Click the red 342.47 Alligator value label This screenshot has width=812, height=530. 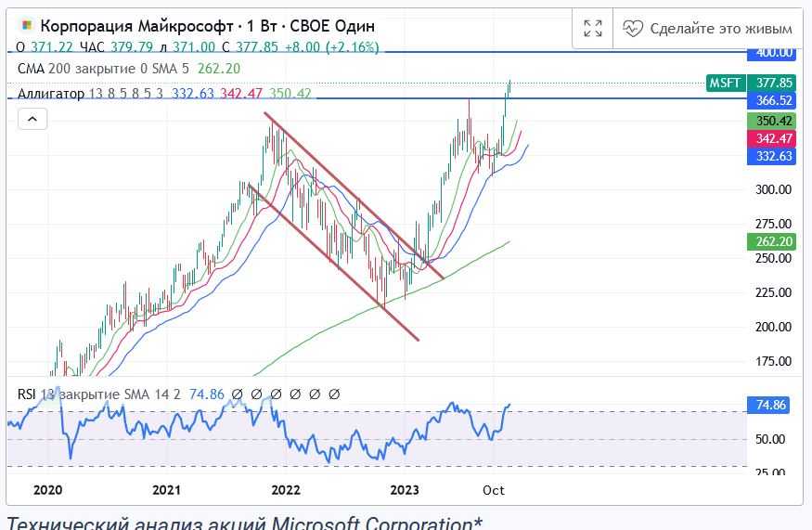click(774, 138)
